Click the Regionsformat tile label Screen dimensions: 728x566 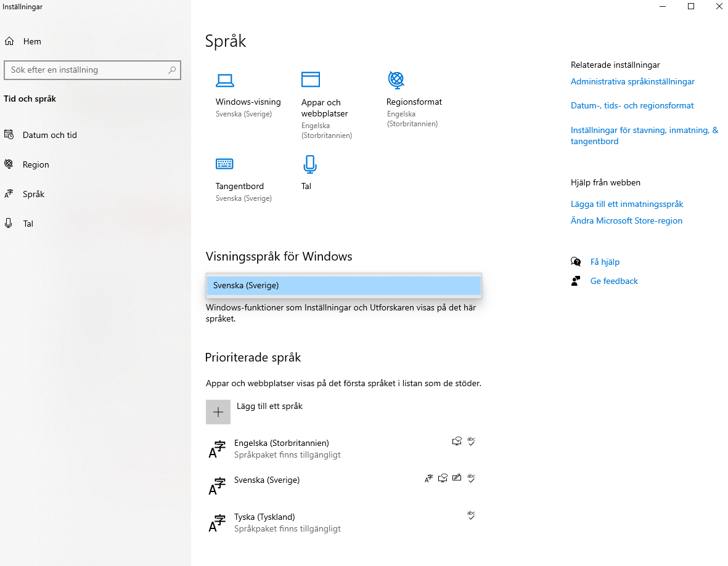414,102
